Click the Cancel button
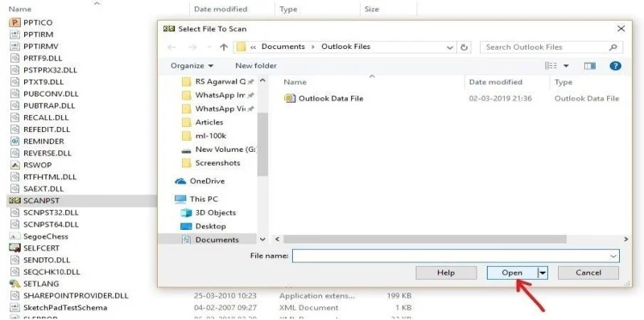This screenshot has height=320, width=644. (x=588, y=273)
